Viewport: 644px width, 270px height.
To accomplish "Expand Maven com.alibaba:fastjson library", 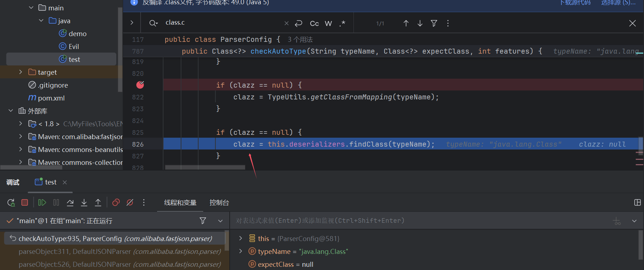I will (21, 136).
